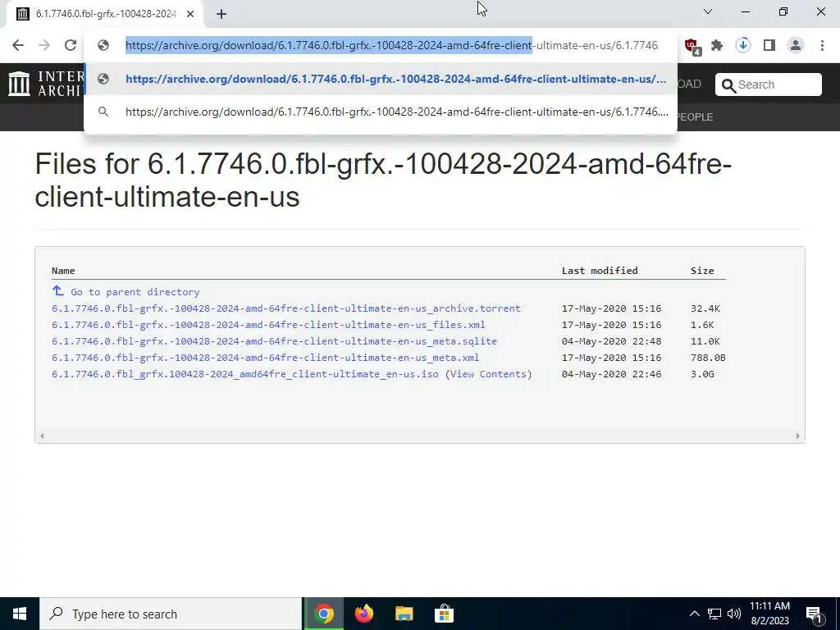Select the 3.0G size value
Image resolution: width=840 pixels, height=630 pixels.
point(702,374)
